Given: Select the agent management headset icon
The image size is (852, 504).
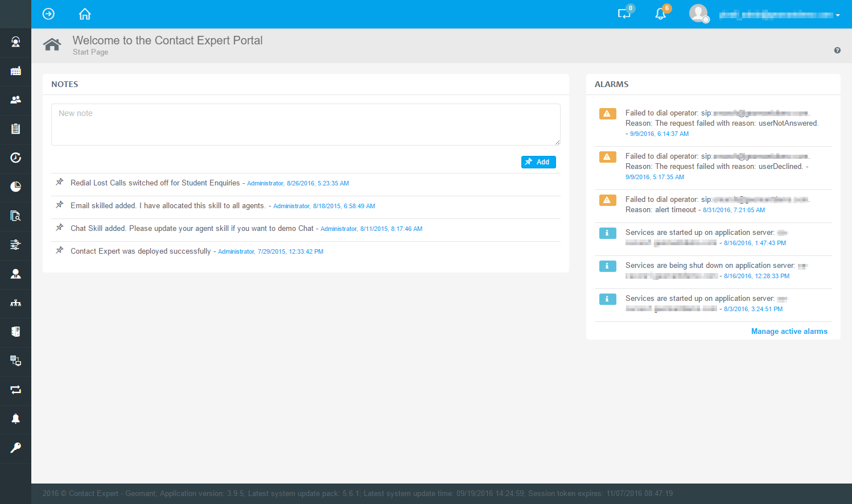Looking at the screenshot, I should [15, 43].
